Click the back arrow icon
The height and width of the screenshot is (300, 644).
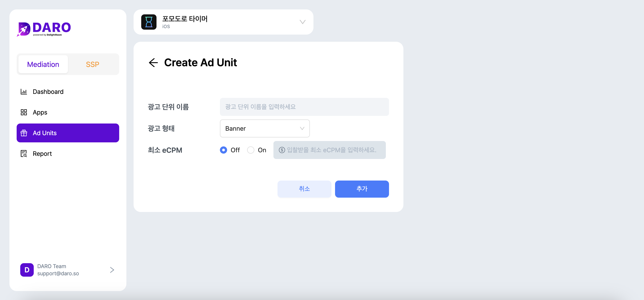coord(153,62)
